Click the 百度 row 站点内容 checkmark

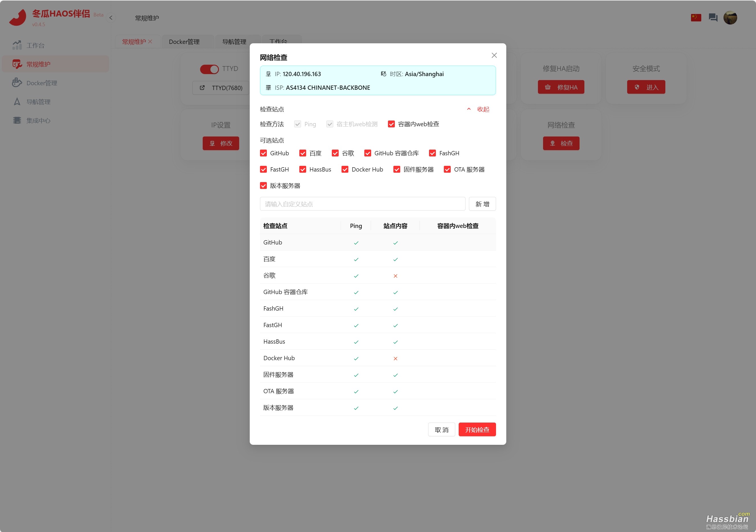(x=395, y=259)
